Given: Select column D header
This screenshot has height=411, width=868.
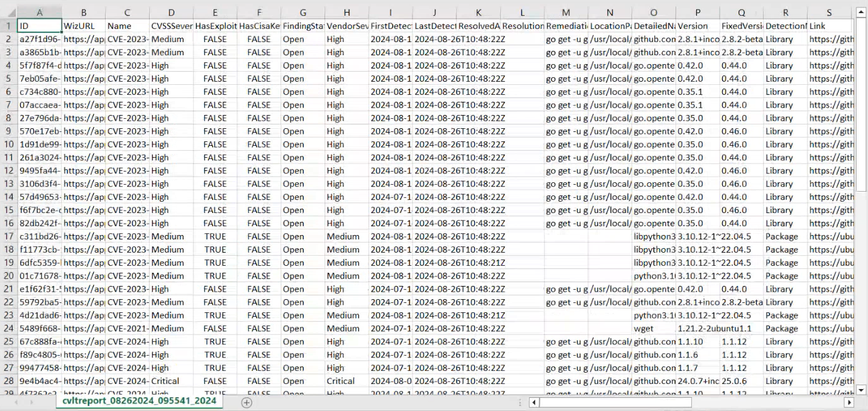Looking at the screenshot, I should (x=171, y=13).
